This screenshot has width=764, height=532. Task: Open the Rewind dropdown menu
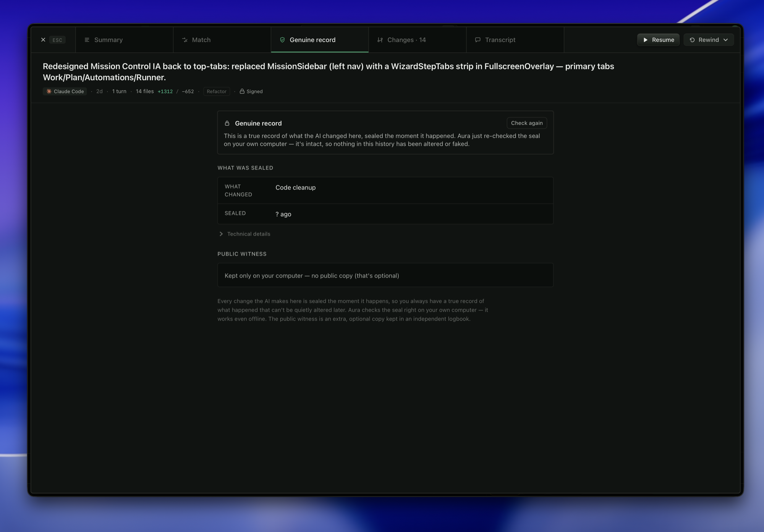pyautogui.click(x=709, y=40)
